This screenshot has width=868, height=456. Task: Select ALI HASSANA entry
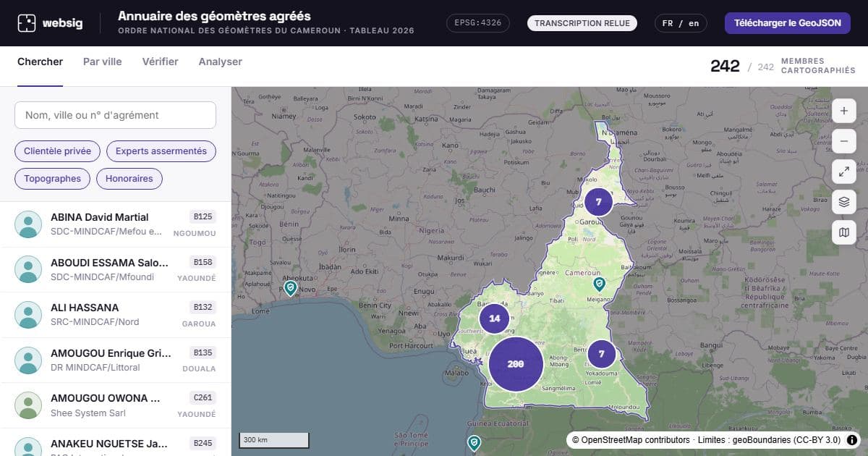[x=116, y=315]
